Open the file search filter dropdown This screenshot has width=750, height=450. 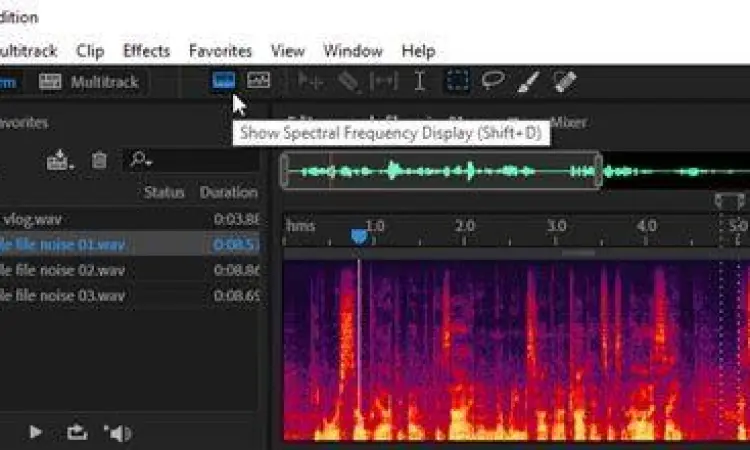point(141,159)
